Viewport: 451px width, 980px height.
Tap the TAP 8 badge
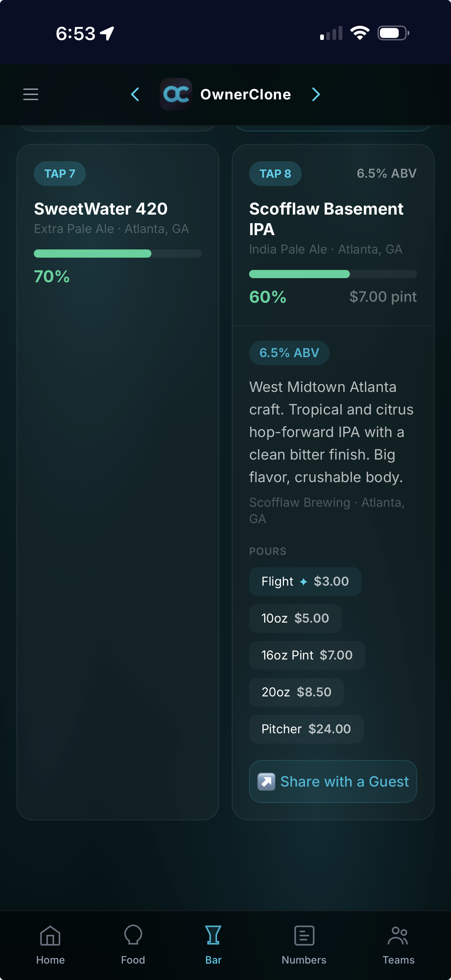click(275, 174)
